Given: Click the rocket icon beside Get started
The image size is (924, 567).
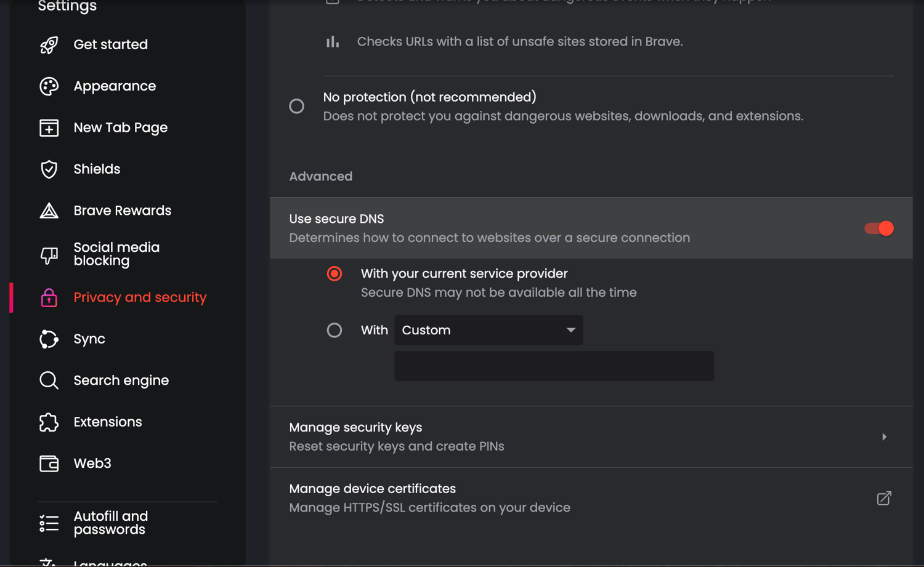Looking at the screenshot, I should (49, 45).
